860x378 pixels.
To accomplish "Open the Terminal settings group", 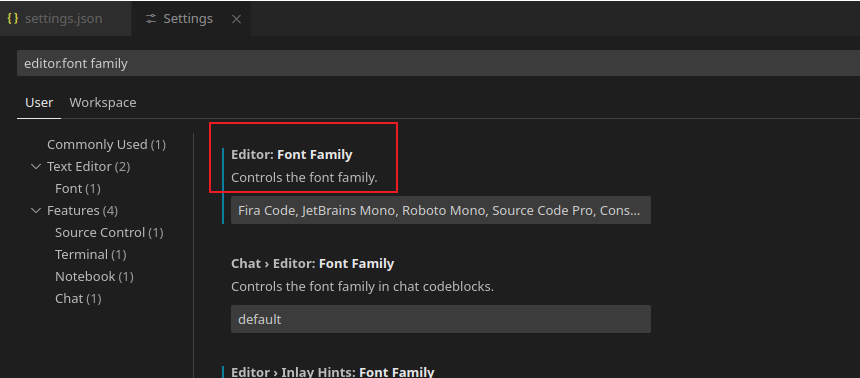I will tap(90, 254).
